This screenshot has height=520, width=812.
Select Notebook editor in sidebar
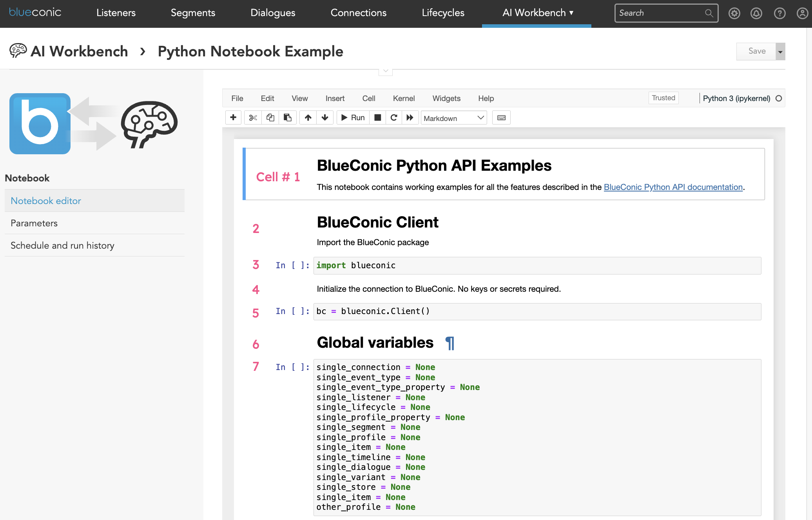click(94, 200)
